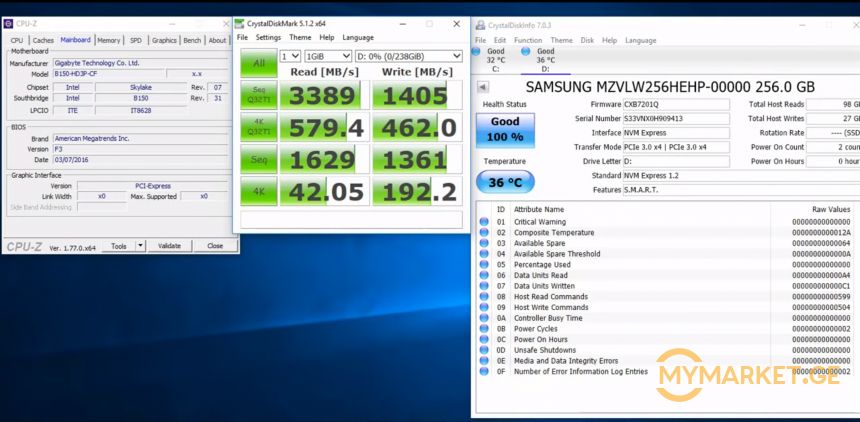This screenshot has height=422, width=860.
Task: Click status icon for Media and Data Integrity Errors
Action: pos(484,361)
